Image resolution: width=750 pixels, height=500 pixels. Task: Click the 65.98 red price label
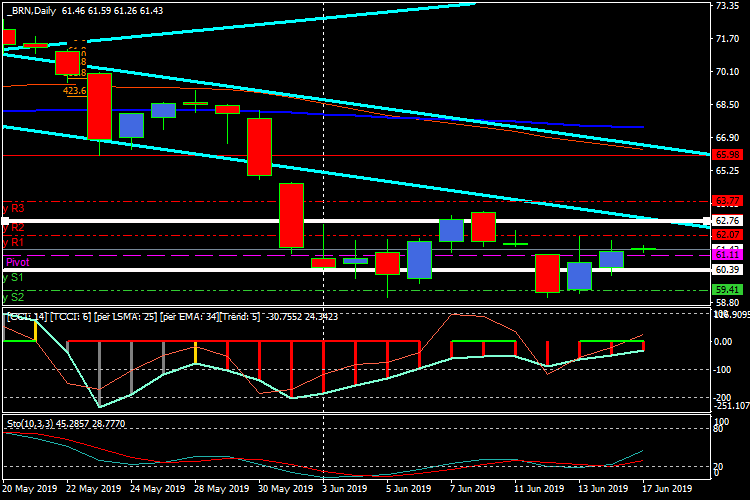(726, 155)
